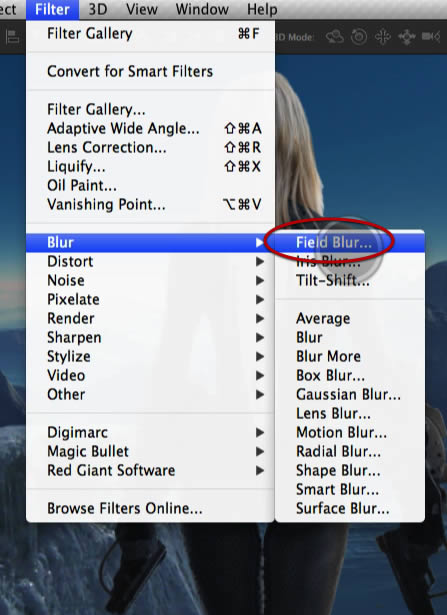Open Box Blur... filter

pos(350,375)
